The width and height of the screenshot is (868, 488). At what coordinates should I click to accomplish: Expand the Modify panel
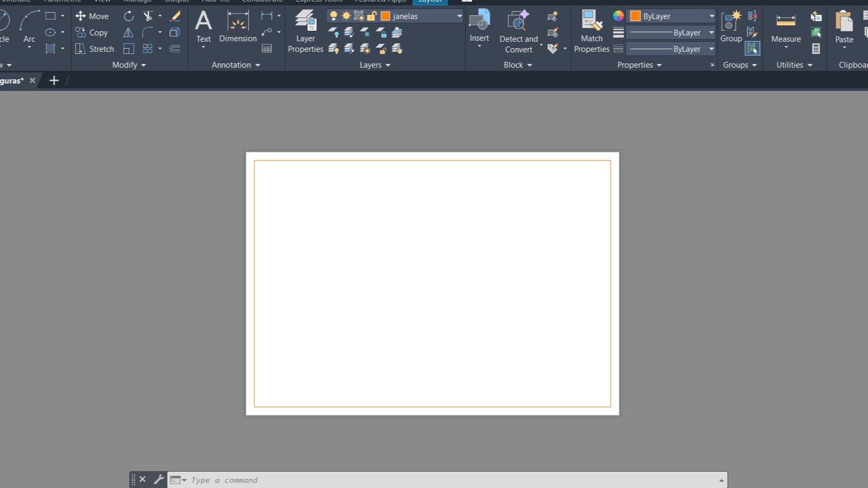[x=129, y=65]
